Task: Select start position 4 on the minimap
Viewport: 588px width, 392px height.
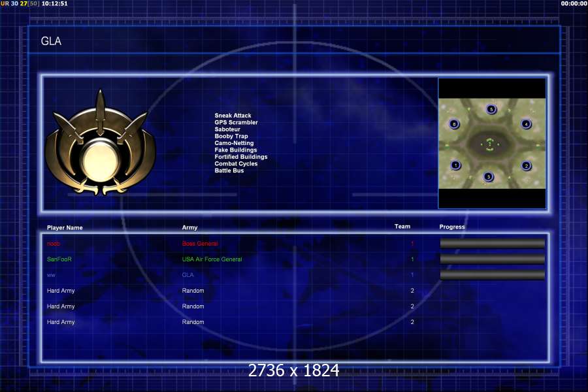Action: pos(526,123)
